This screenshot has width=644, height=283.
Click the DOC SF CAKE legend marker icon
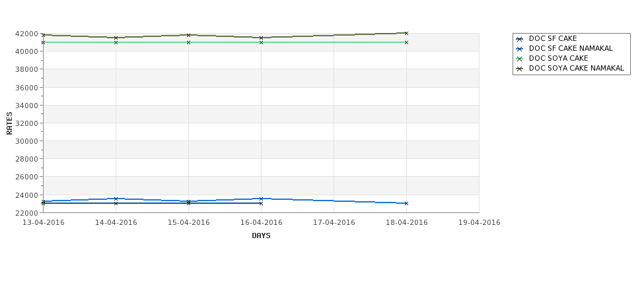520,39
